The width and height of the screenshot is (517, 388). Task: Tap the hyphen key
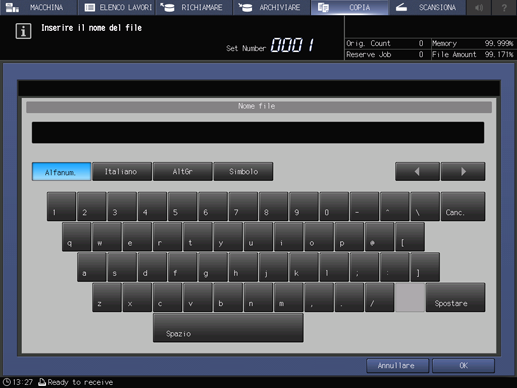coord(365,206)
